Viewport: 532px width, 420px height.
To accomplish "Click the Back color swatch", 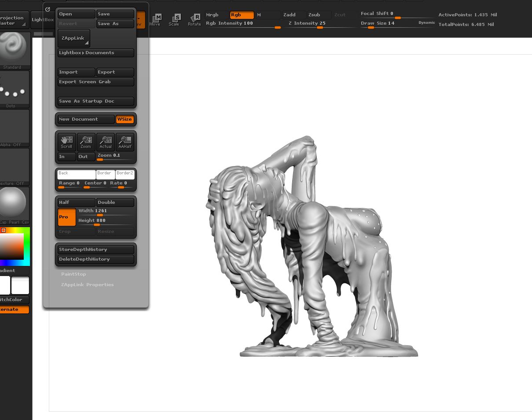I will tap(77, 175).
